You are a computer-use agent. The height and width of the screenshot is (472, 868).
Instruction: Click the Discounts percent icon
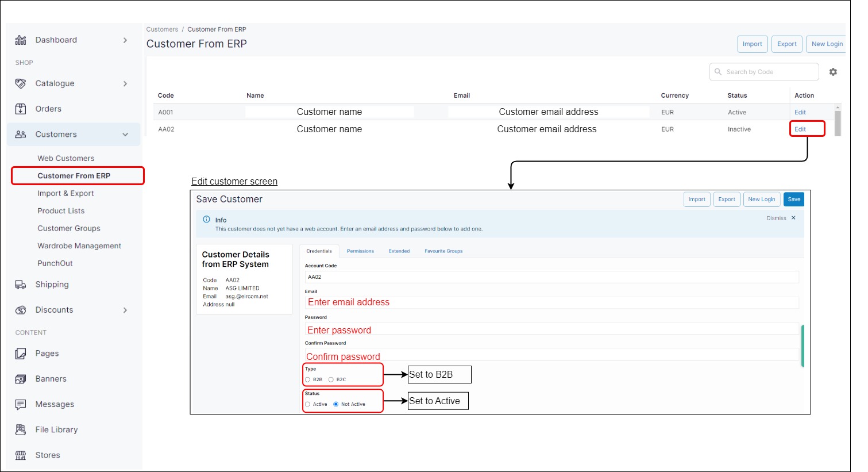[x=21, y=310]
